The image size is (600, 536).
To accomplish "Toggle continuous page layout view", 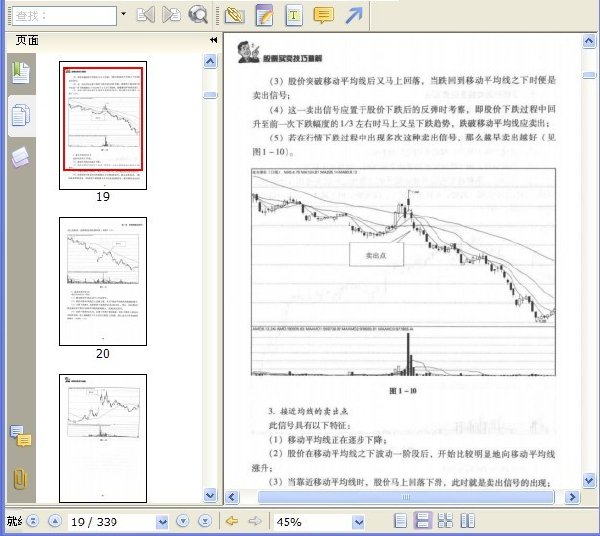I will coord(422,521).
